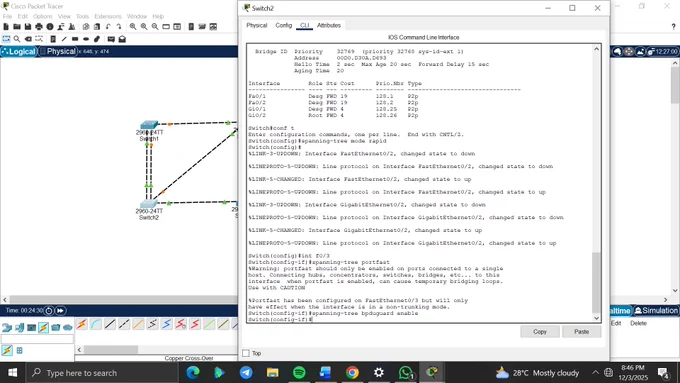The height and width of the screenshot is (383, 680).
Task: Click the Edit button in the PDU panel
Action: pos(616,324)
